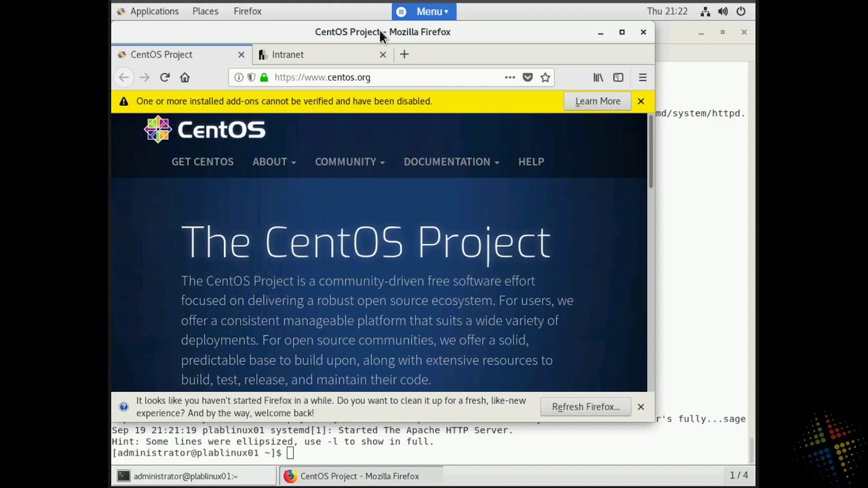Click the CentOS logo

click(x=205, y=129)
